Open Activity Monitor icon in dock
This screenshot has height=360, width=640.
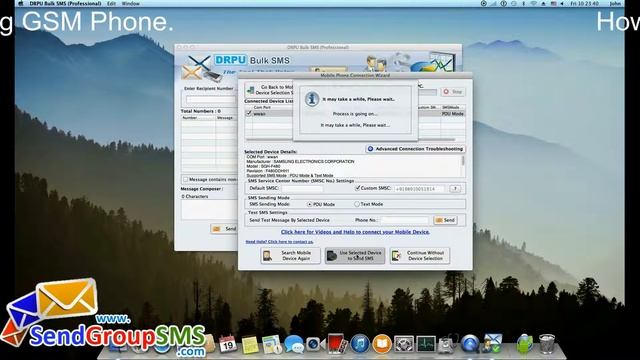point(426,344)
